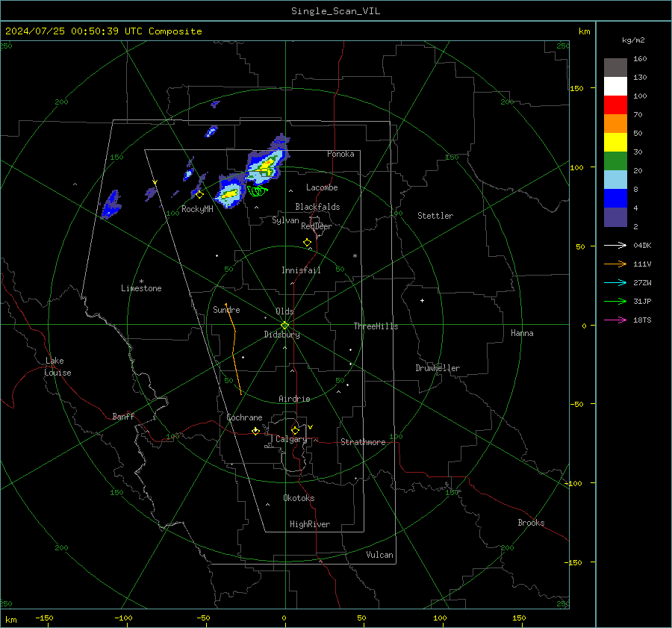Click the white 04DK arrow in legend

point(615,245)
